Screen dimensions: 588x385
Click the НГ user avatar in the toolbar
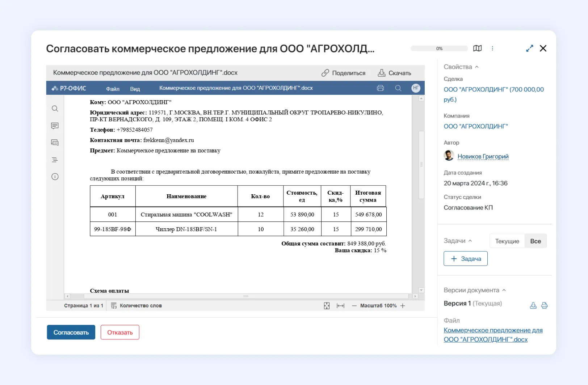(x=416, y=88)
